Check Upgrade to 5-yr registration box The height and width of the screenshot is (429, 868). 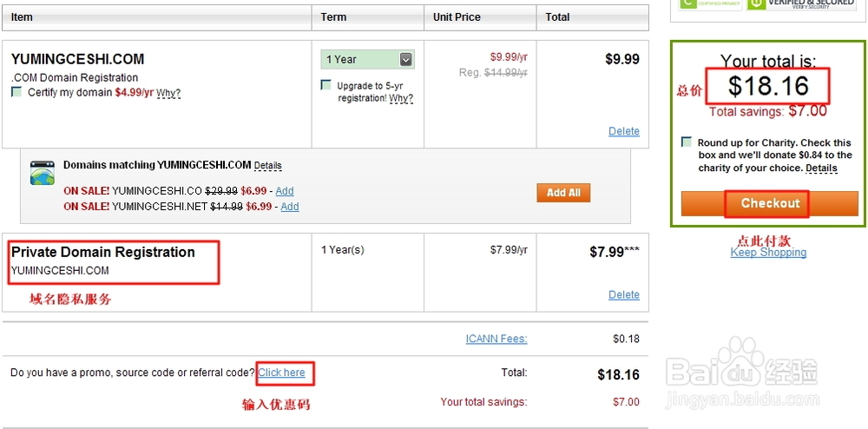point(326,85)
